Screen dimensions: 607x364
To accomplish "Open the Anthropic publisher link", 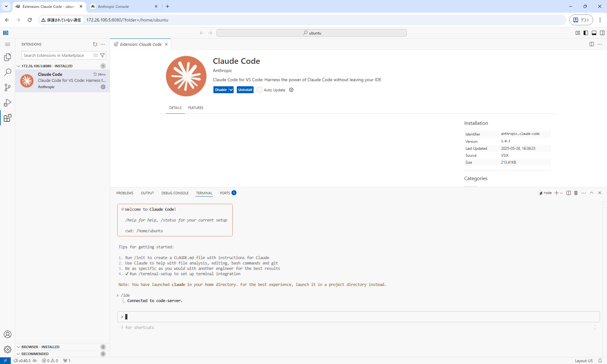I will click(223, 70).
